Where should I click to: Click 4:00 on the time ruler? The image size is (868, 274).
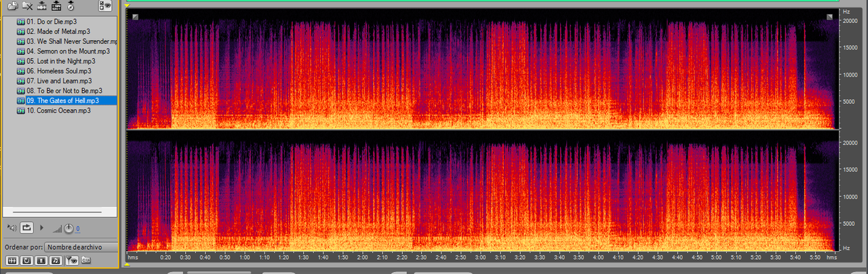599,258
